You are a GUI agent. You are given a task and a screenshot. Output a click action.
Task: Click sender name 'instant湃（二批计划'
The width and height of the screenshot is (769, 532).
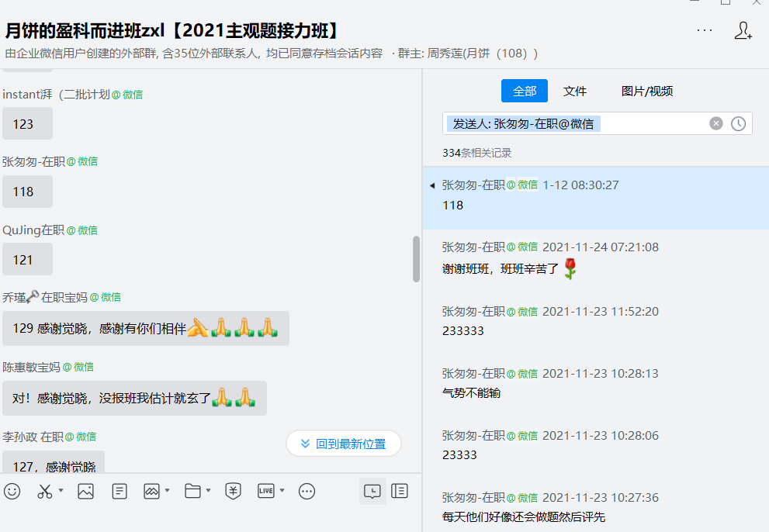pos(56,94)
